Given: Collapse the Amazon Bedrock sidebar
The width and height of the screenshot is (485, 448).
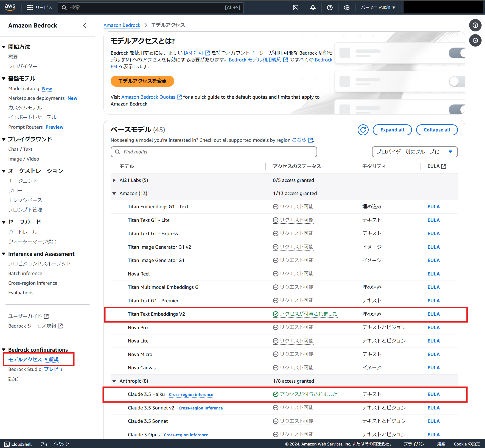Looking at the screenshot, I should (85, 25).
